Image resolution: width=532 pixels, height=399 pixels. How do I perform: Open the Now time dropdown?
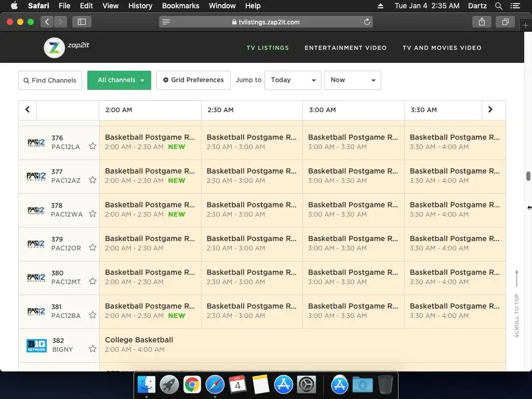[x=353, y=80]
